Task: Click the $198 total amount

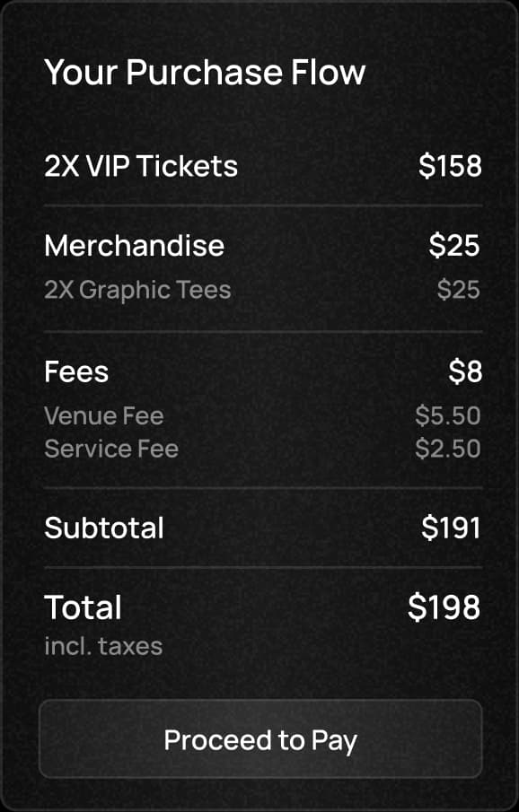Action: click(444, 607)
